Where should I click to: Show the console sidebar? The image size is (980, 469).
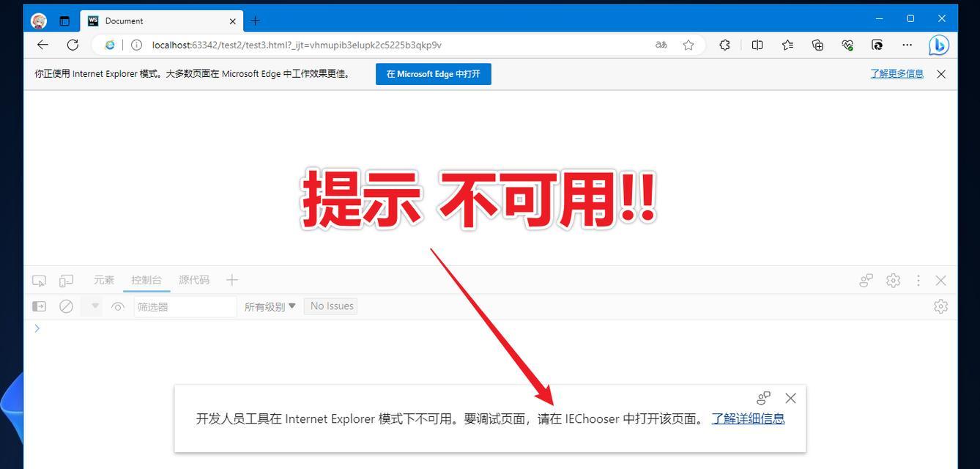pos(39,306)
